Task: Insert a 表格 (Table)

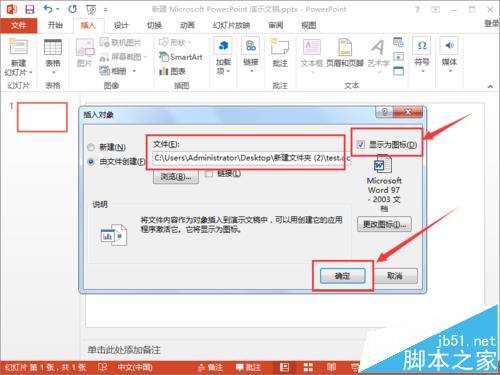Action: [53, 57]
